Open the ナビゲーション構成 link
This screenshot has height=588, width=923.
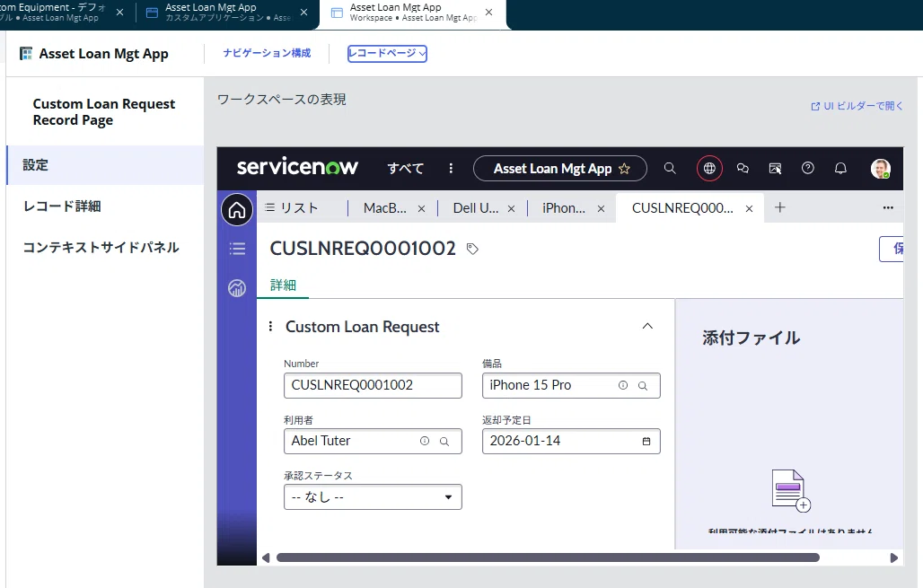[267, 53]
